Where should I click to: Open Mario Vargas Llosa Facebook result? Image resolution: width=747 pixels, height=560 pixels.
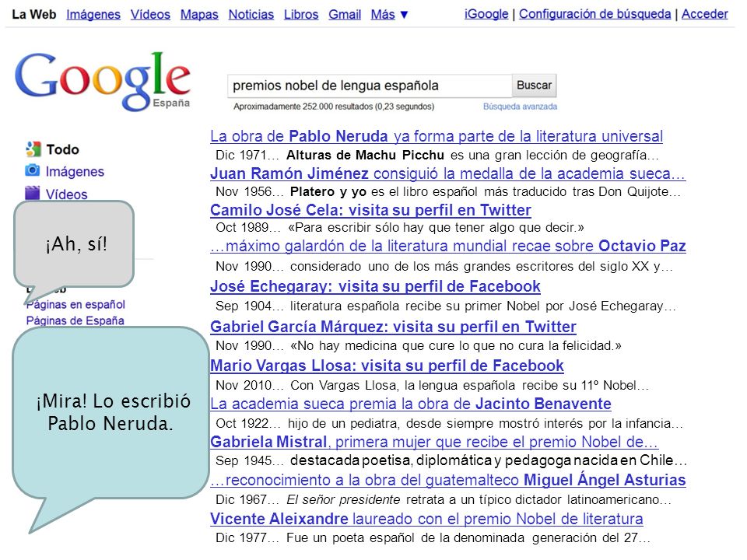pyautogui.click(x=387, y=366)
